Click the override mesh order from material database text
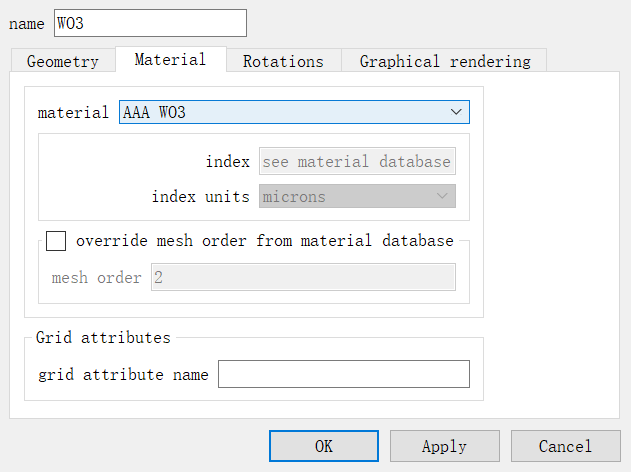 264,241
